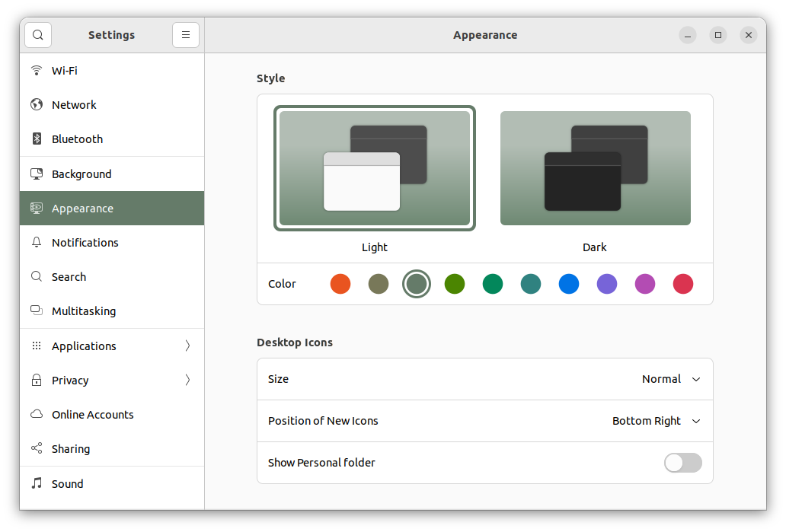Screen dimensions: 786x532
Task: Click the Bluetooth icon in the sidebar
Action: click(37, 139)
